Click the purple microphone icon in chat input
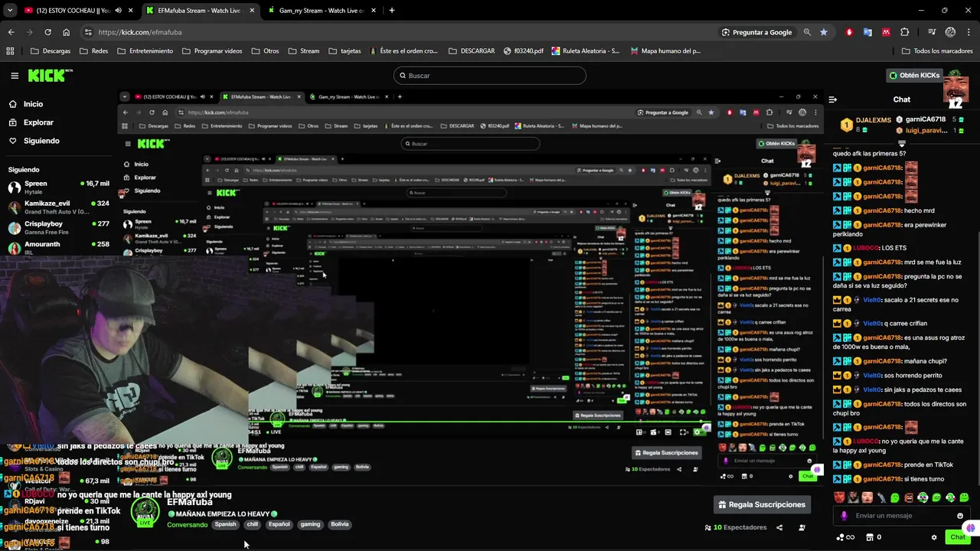This screenshot has width=980, height=551. coord(844,516)
